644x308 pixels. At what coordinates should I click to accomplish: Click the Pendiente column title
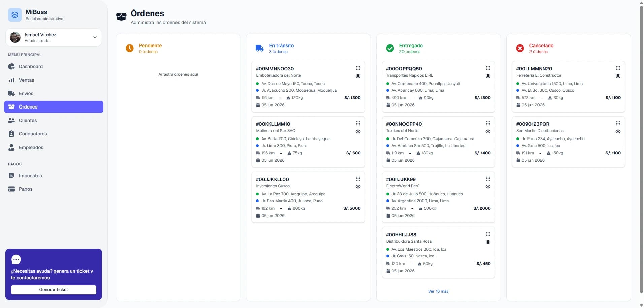point(150,45)
